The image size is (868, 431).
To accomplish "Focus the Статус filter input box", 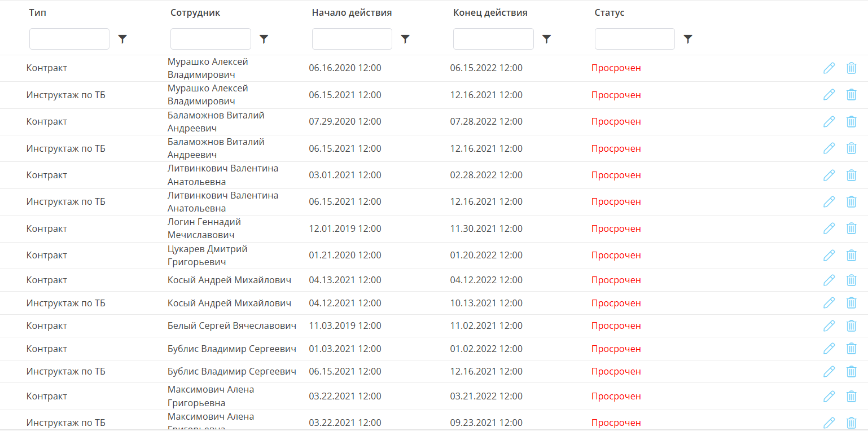I will click(x=635, y=39).
